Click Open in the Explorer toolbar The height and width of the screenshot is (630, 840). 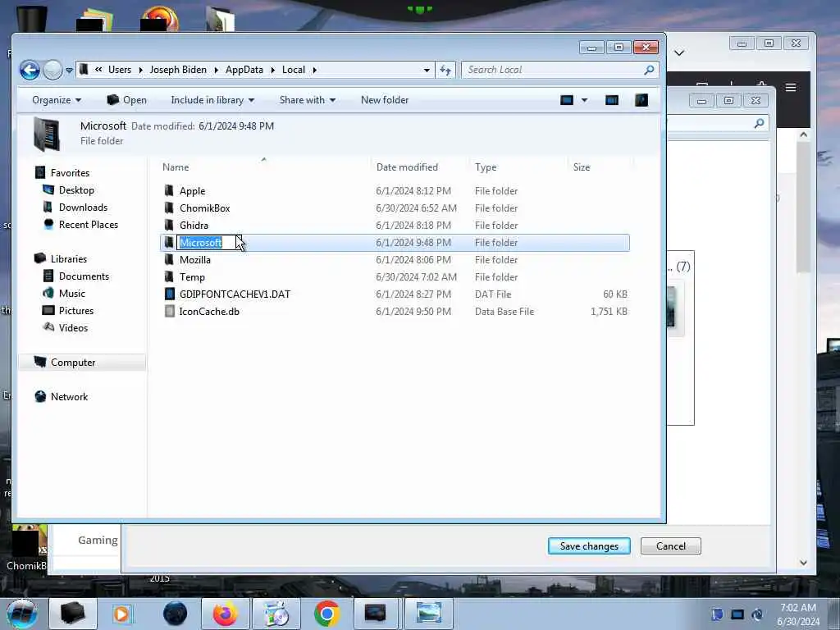click(127, 100)
